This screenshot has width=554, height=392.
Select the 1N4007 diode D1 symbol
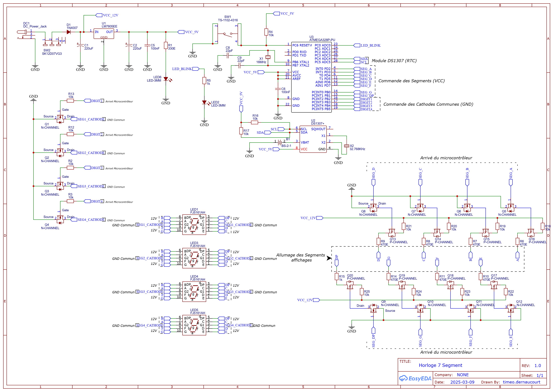(x=68, y=32)
